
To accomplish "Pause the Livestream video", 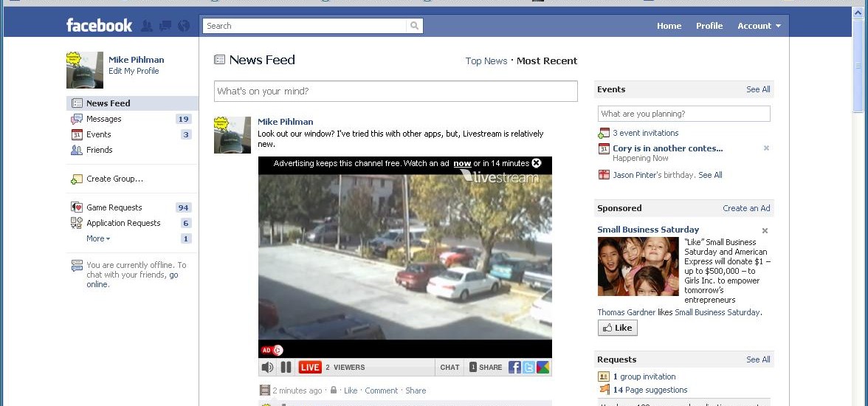I will 286,368.
